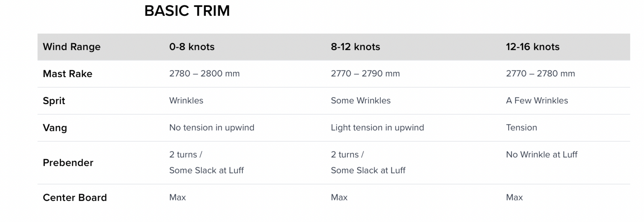The width and height of the screenshot is (644, 222).
Task: Click the BASIC TRIM heading
Action: [x=187, y=11]
